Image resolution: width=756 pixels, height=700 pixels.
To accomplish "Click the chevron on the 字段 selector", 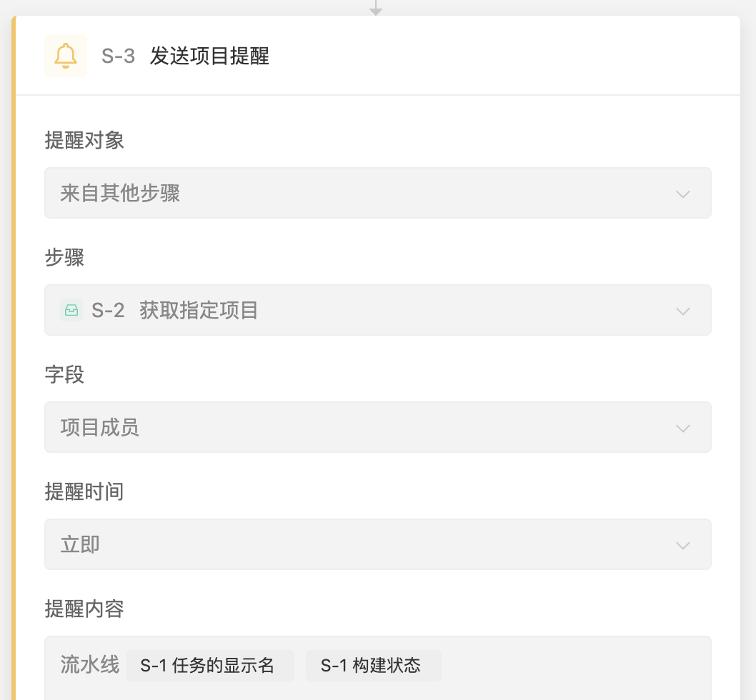I will coord(682,427).
